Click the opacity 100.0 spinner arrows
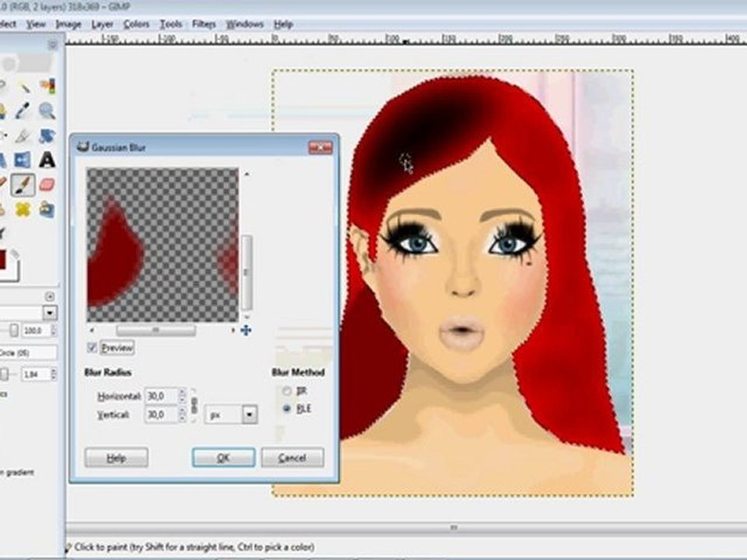 click(54, 330)
